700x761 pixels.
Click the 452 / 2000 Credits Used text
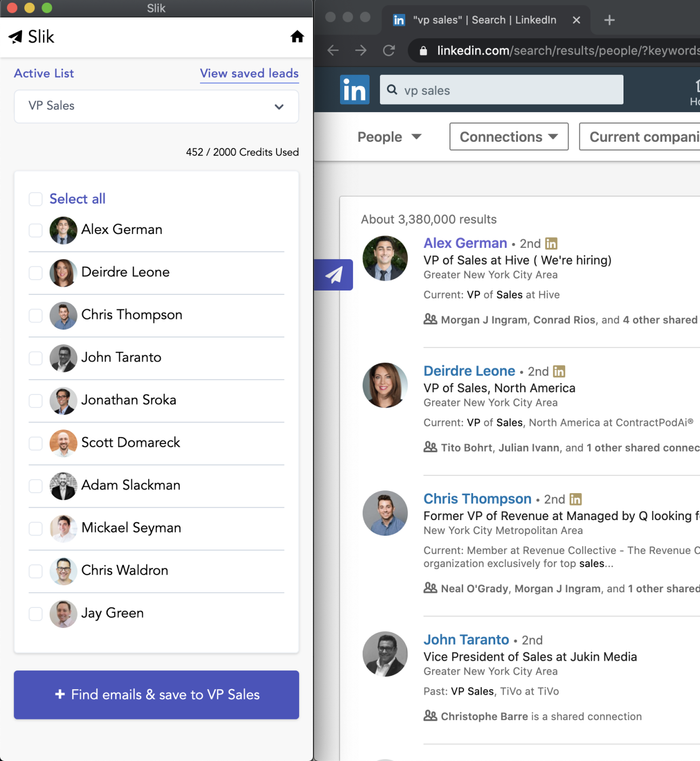tap(242, 152)
